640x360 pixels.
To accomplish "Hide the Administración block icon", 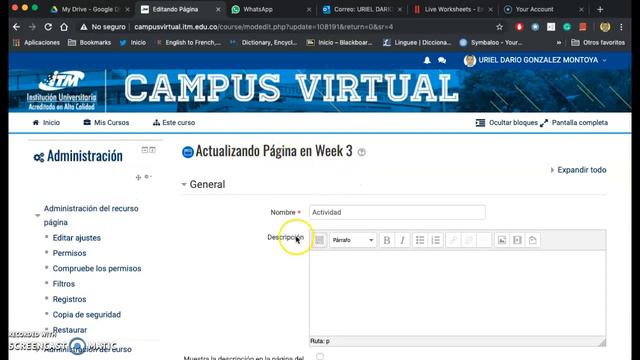I will click(144, 150).
